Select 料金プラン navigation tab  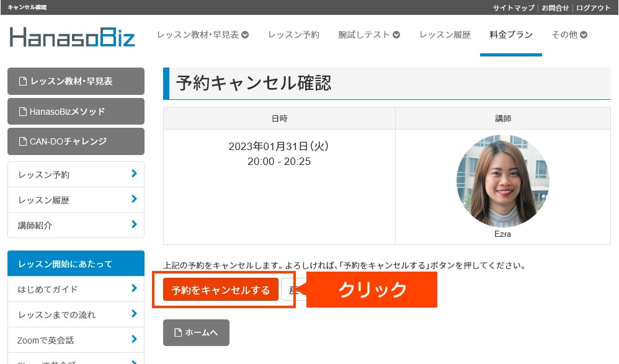(x=511, y=35)
